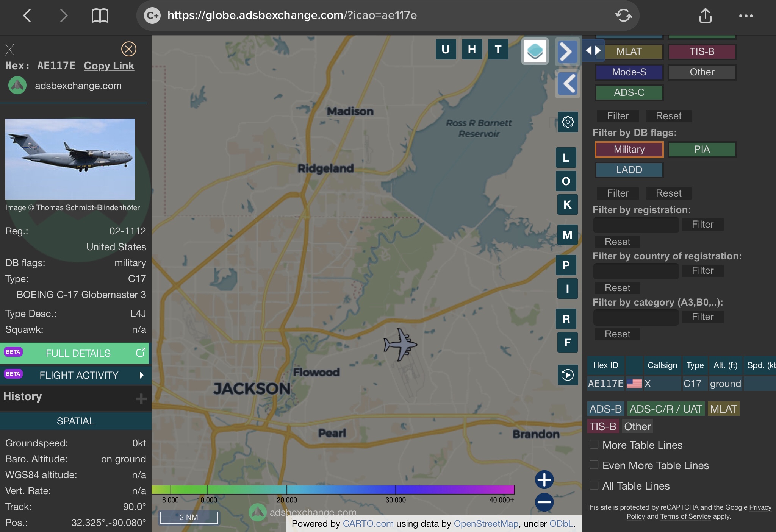Toggle the Mode-S source filter
The height and width of the screenshot is (532, 776).
tap(629, 72)
